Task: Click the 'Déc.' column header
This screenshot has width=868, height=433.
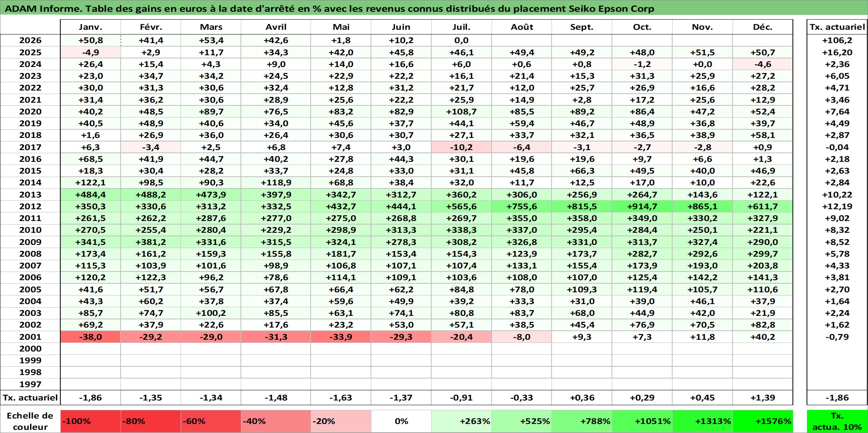Action: (x=763, y=27)
